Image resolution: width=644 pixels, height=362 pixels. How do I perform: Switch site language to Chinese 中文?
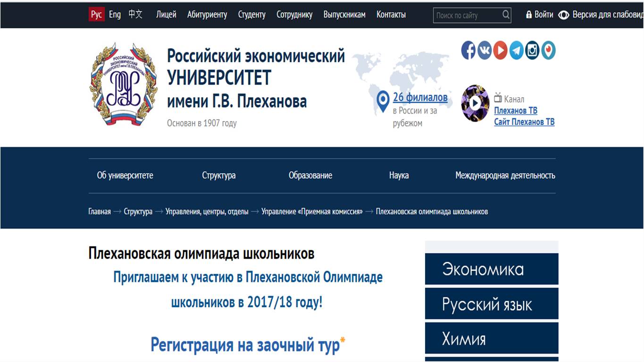pos(135,15)
